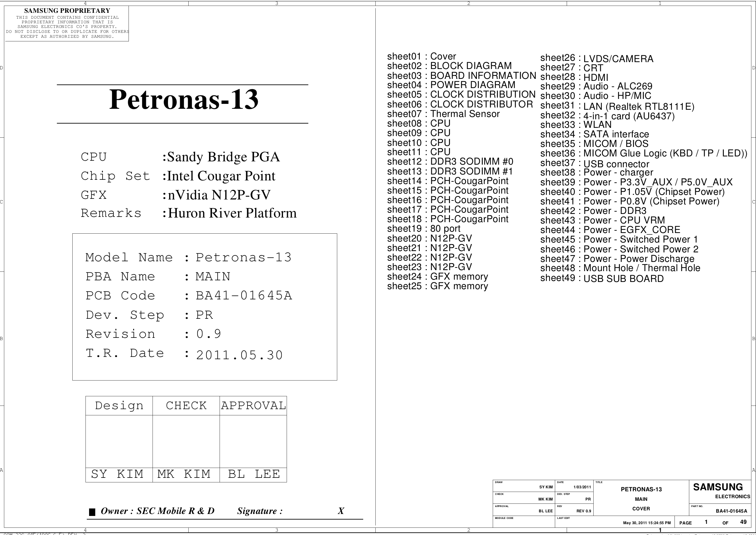Click the SAMSUNG ELECTRONICS logo in title block

pos(721,490)
